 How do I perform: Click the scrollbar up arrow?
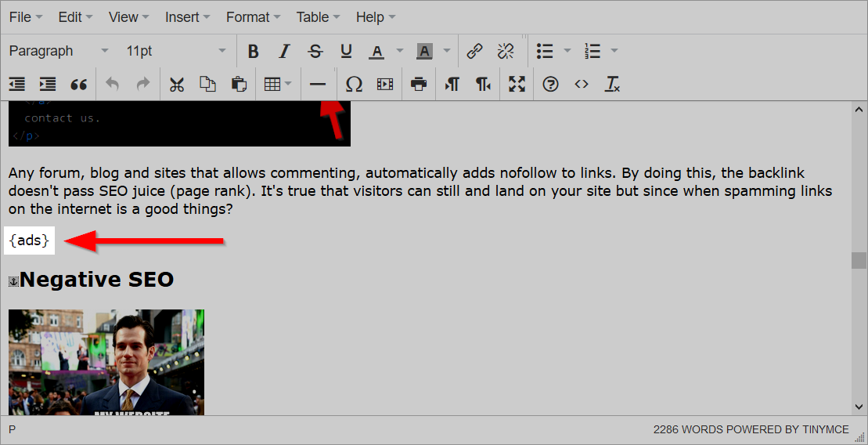click(859, 109)
